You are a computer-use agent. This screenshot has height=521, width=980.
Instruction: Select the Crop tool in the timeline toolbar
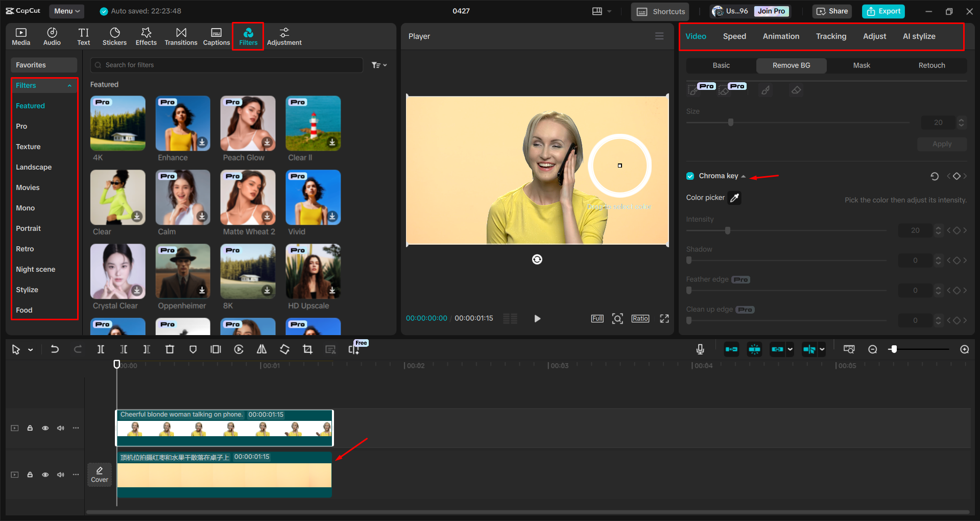click(x=308, y=349)
